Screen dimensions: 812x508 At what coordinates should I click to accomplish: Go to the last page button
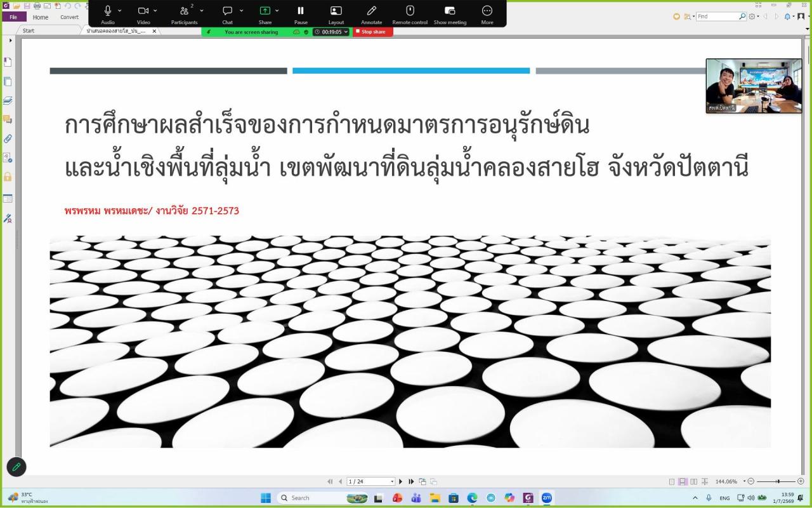pyautogui.click(x=411, y=481)
